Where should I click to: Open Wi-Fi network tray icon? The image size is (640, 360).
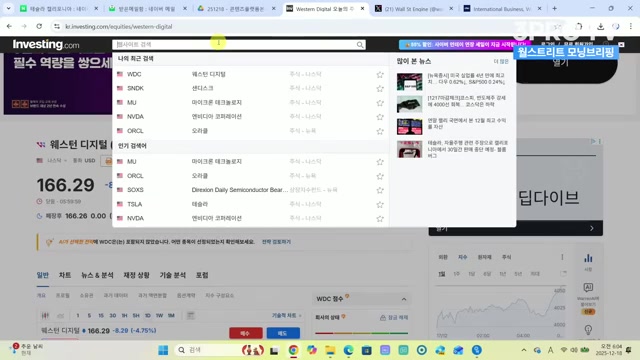coord(564,350)
